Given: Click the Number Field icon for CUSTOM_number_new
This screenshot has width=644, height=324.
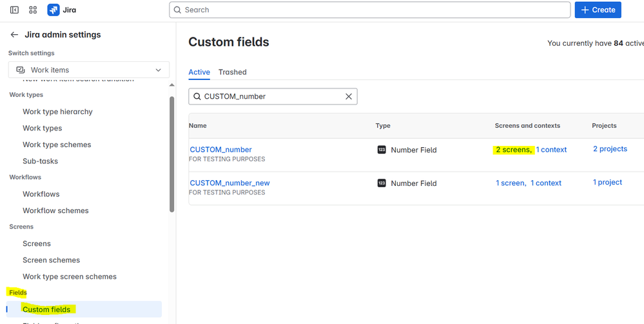Looking at the screenshot, I should point(382,183).
